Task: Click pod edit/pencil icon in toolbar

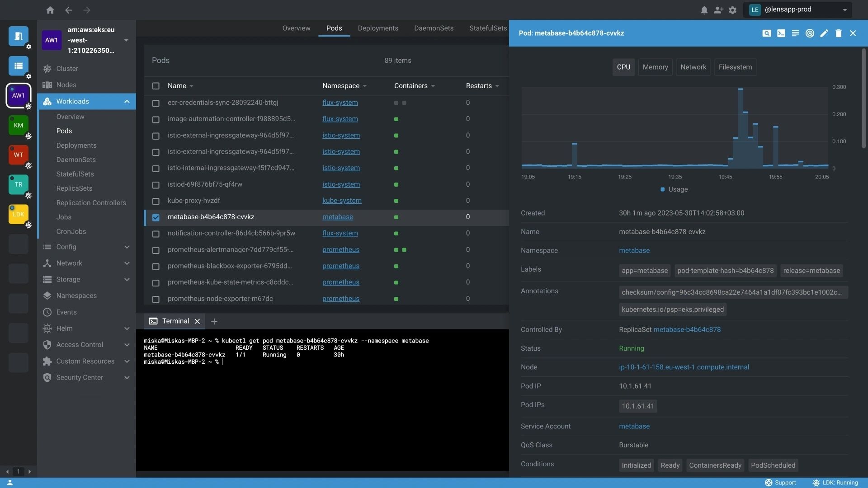Action: click(x=825, y=33)
